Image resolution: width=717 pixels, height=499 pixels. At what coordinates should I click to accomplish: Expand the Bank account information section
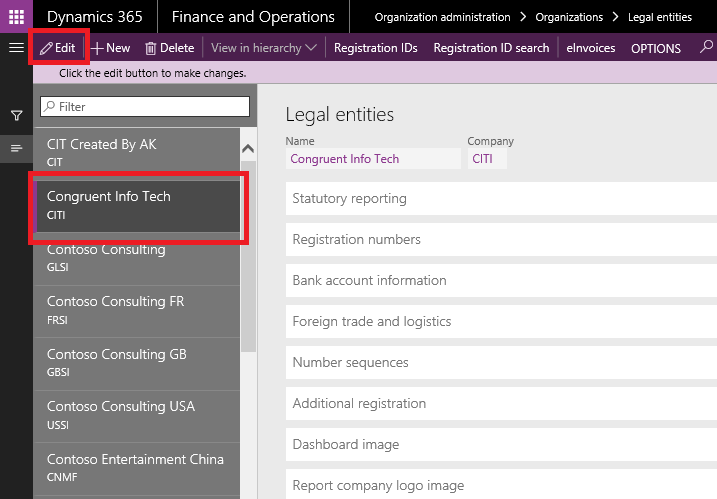coord(501,280)
